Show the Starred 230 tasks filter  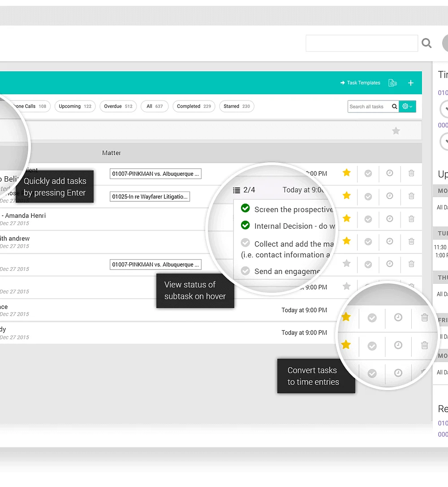point(237,106)
